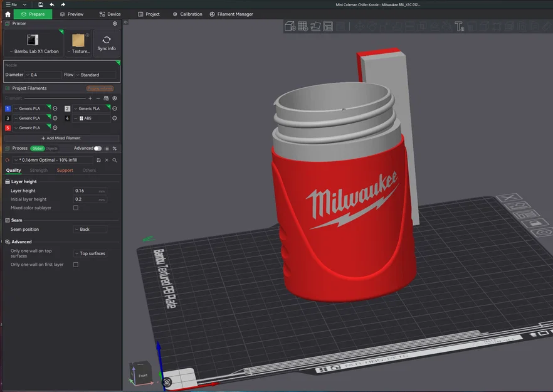Sync filaments from AMS icon

pos(106,98)
